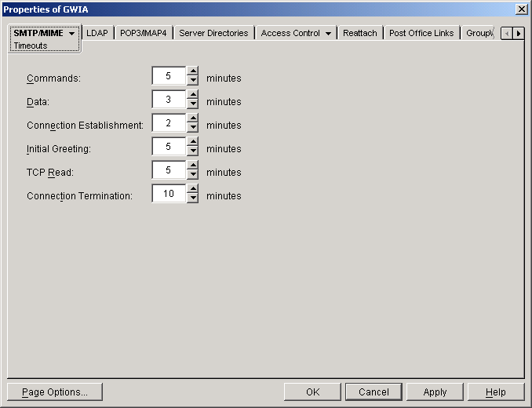The width and height of the screenshot is (532, 408).
Task: Click Connection Establishment minutes field
Action: tap(169, 122)
